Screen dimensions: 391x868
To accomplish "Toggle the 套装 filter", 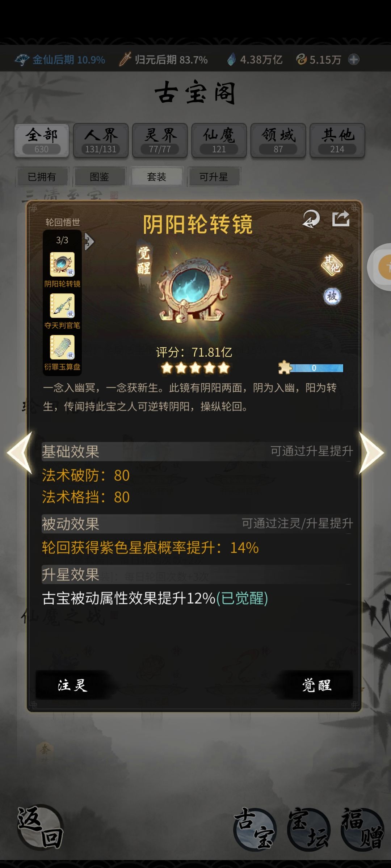I will 157,177.
